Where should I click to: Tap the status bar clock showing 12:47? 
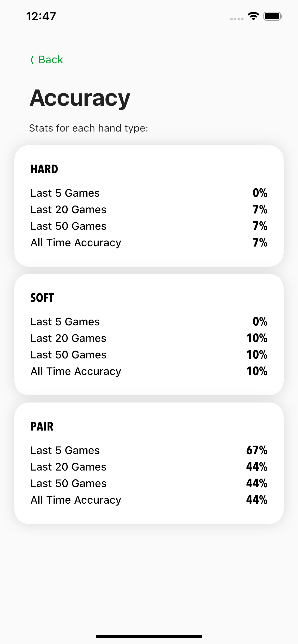point(41,17)
